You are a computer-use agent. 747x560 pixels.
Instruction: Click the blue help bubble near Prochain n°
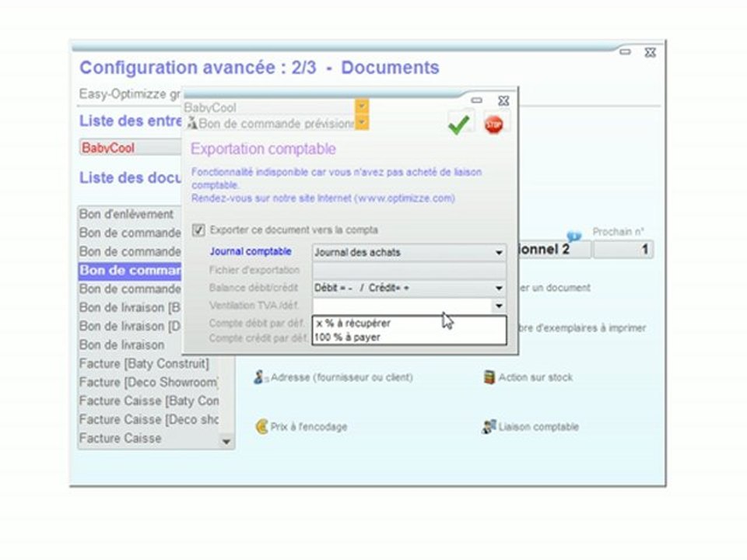coord(574,236)
